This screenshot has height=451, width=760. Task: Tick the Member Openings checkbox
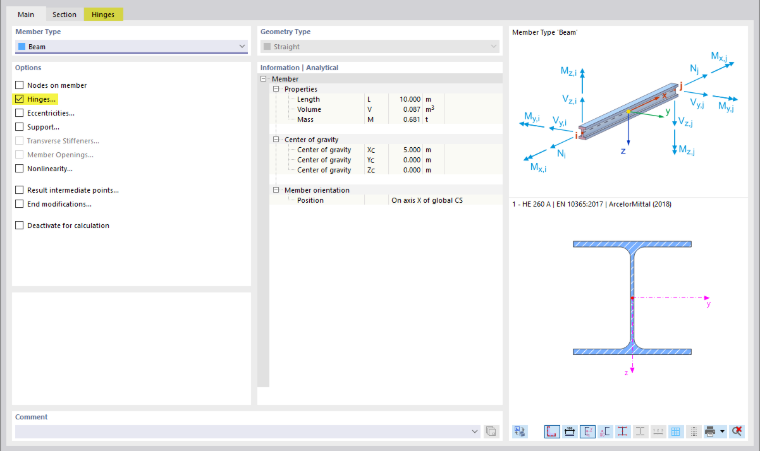19,155
